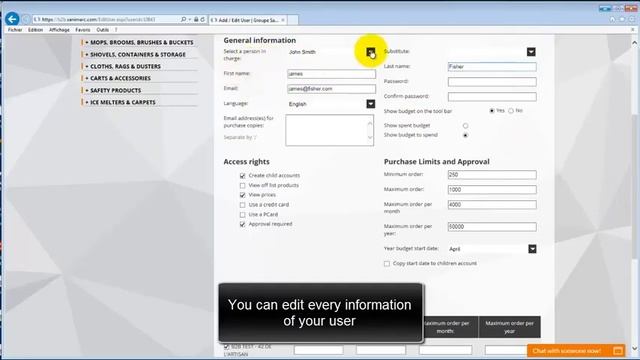Click the Maximum order field
The height and width of the screenshot is (360, 640).
pyautogui.click(x=492, y=189)
